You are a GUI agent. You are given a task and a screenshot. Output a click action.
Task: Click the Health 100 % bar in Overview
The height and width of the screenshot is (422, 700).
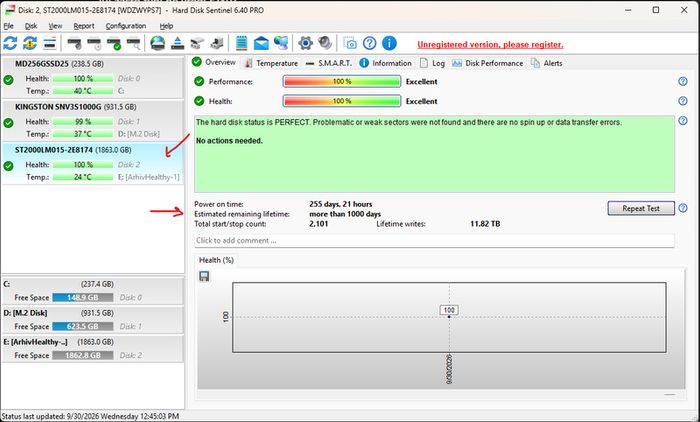pos(342,101)
